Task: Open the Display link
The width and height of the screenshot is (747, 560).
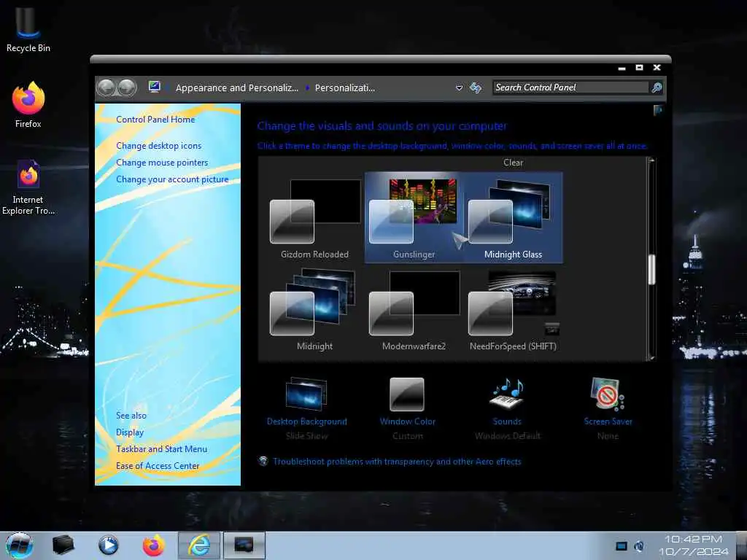Action: pyautogui.click(x=130, y=432)
